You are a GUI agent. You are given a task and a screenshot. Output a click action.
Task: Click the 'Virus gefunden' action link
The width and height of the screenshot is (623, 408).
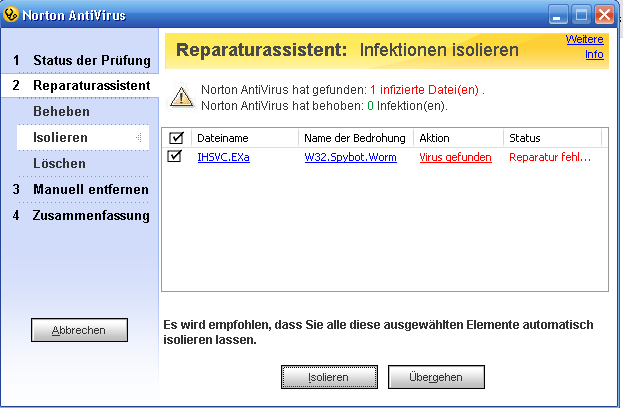455,157
